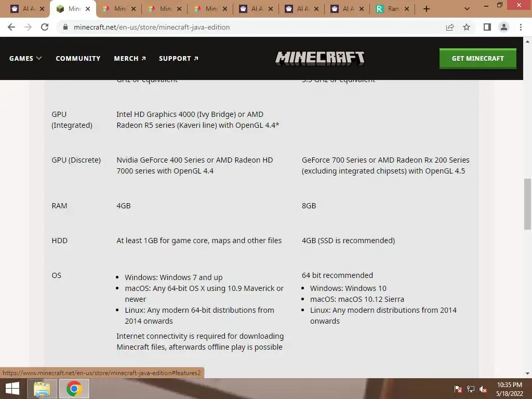The image size is (532, 399).
Task: Click the '4GB' minimum RAM value
Action: pyautogui.click(x=124, y=206)
